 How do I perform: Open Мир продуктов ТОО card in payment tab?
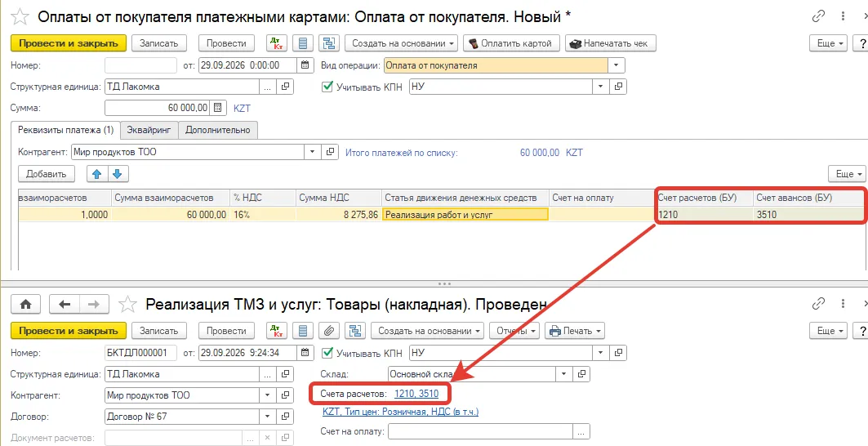(x=331, y=152)
